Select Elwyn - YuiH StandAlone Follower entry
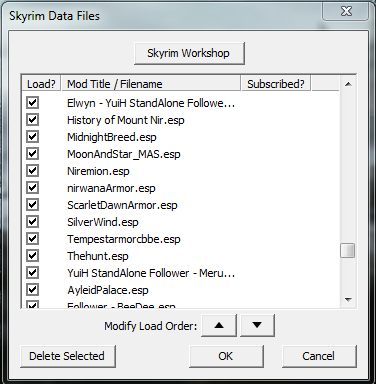Image resolution: width=376 pixels, height=384 pixels. pyautogui.click(x=151, y=103)
